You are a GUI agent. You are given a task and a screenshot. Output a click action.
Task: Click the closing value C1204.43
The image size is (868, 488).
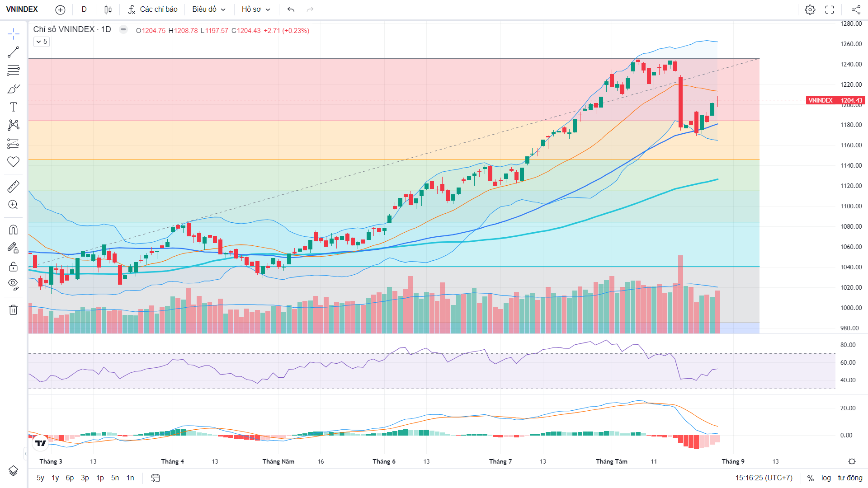coord(246,31)
